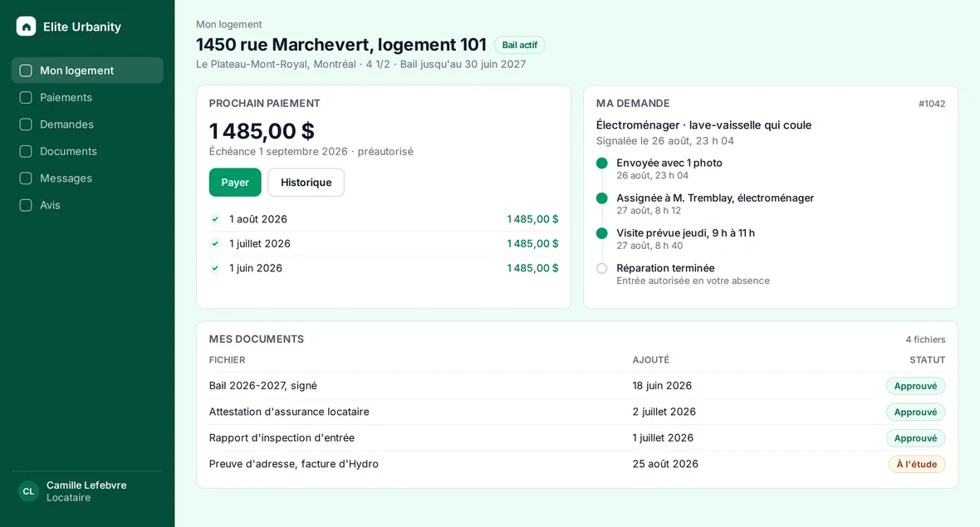The width and height of the screenshot is (980, 527).
Task: Click the amount 1 485,00 $ heading
Action: point(262,131)
